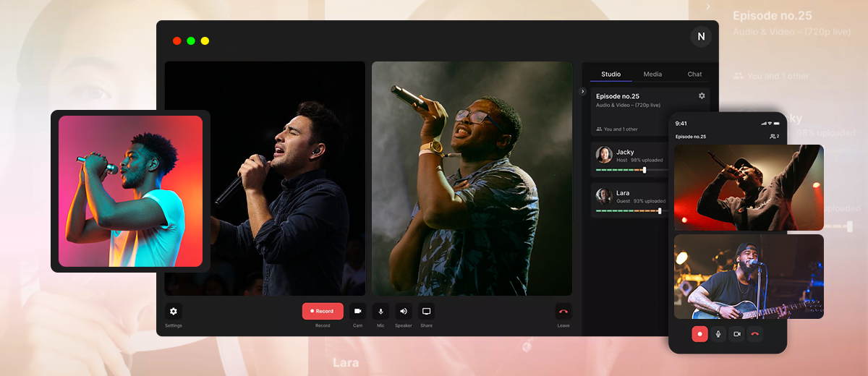Click the 'Audio & Video – (720p live)' text
Image resolution: width=868 pixels, height=376 pixels.
tap(628, 106)
